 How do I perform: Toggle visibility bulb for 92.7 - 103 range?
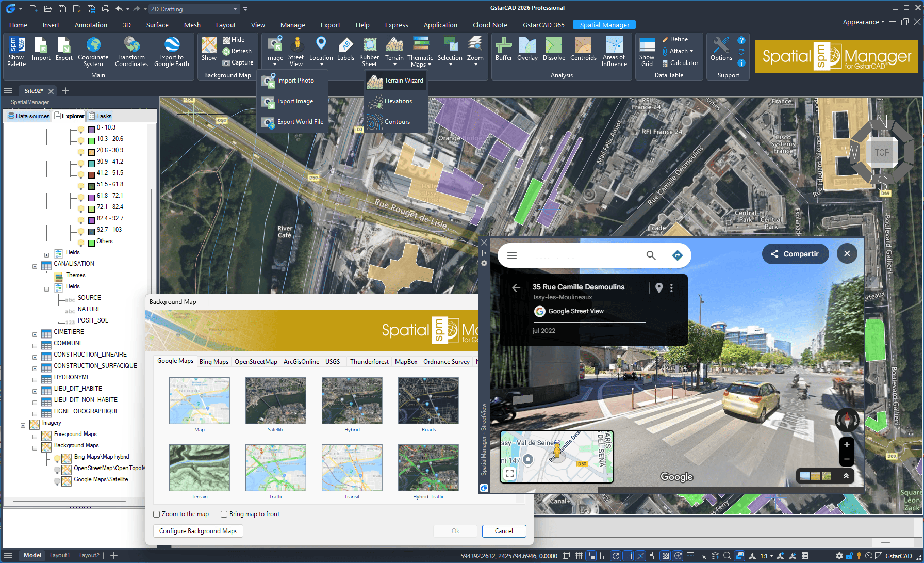(x=81, y=231)
